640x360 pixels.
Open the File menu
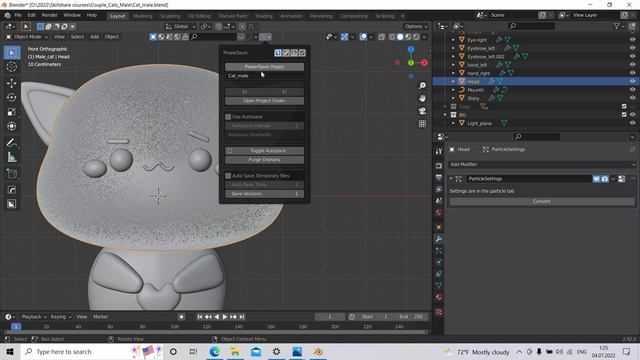[18, 15]
